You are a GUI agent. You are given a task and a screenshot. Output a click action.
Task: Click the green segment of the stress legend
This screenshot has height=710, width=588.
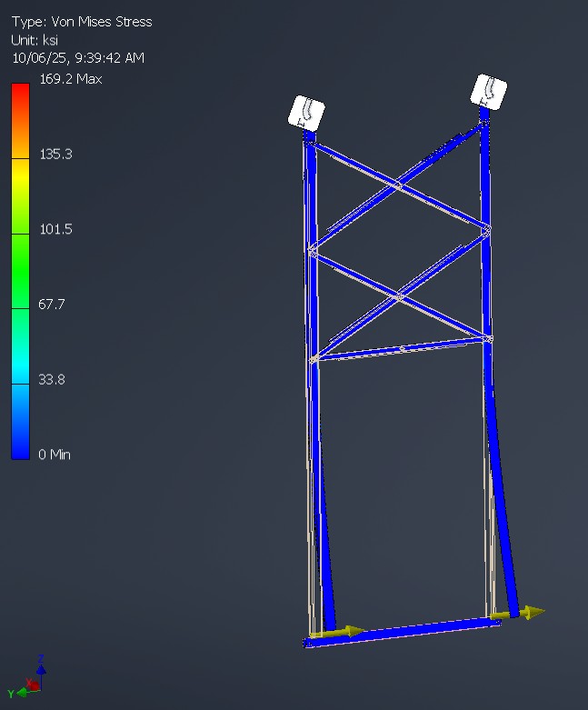pyautogui.click(x=20, y=271)
